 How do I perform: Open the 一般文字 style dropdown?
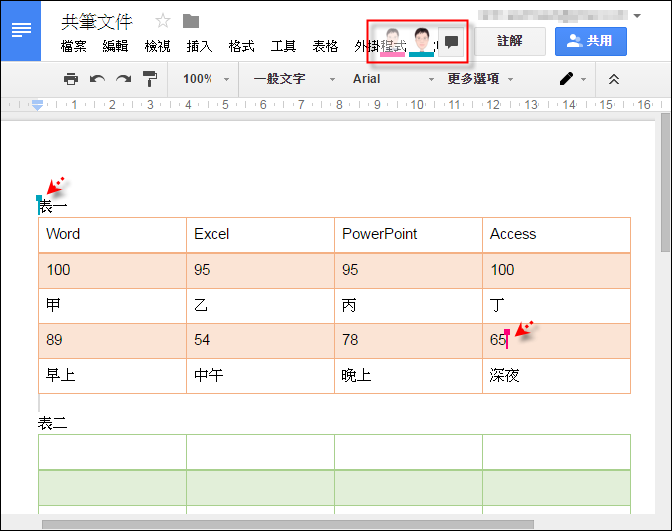click(294, 79)
